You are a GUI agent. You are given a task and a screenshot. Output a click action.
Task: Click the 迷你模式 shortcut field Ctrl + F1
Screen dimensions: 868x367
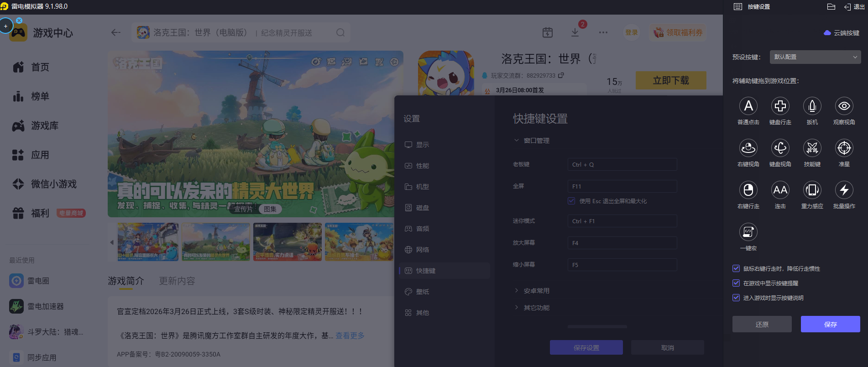pyautogui.click(x=622, y=221)
